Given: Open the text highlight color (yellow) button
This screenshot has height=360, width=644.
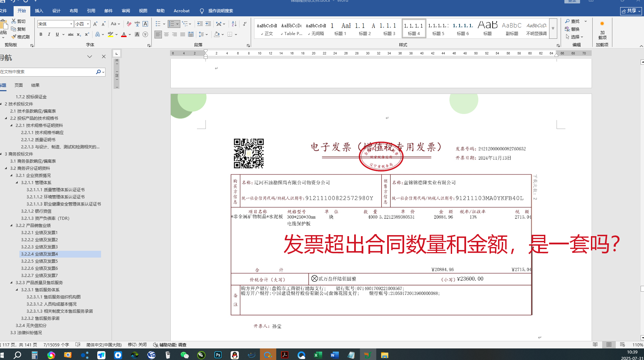Looking at the screenshot, I should click(x=110, y=34).
